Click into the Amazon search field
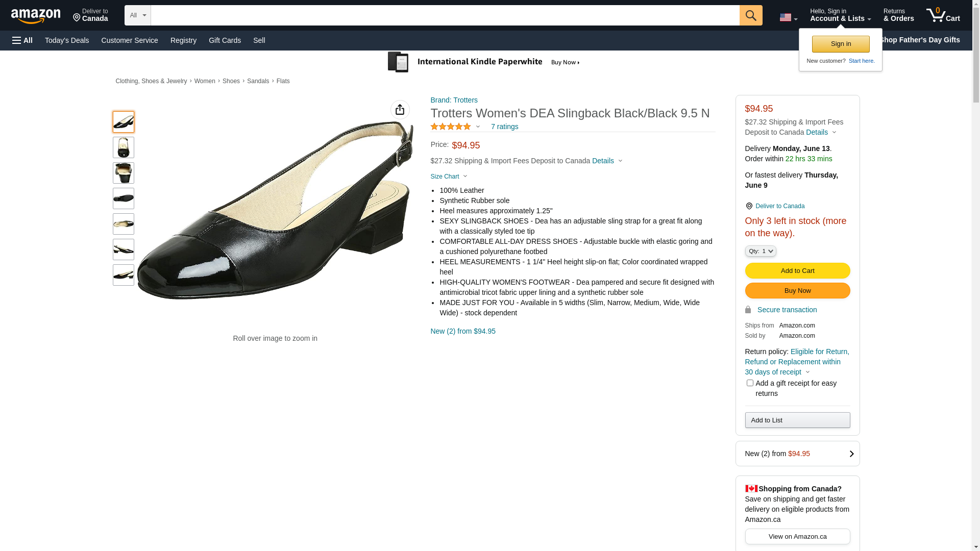Image resolution: width=980 pixels, height=551 pixels. [x=444, y=15]
